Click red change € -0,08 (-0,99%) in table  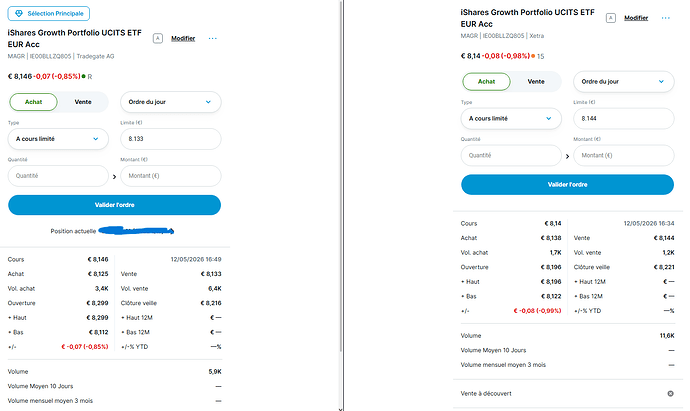tap(537, 311)
